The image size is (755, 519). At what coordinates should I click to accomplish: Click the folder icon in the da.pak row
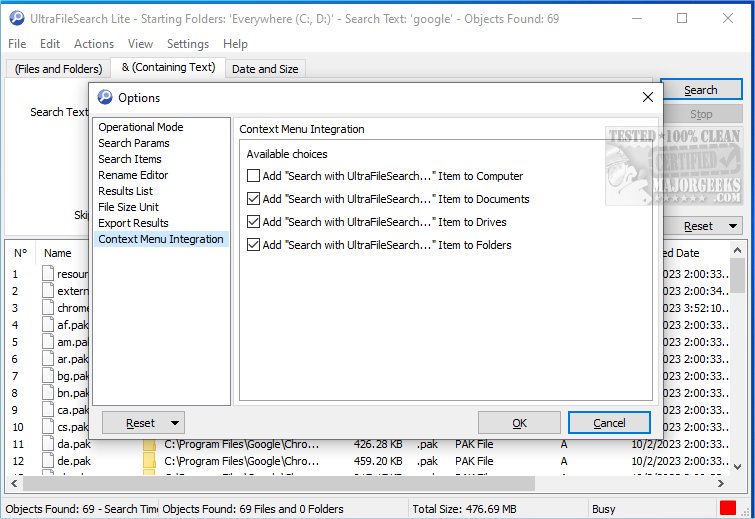[150, 444]
